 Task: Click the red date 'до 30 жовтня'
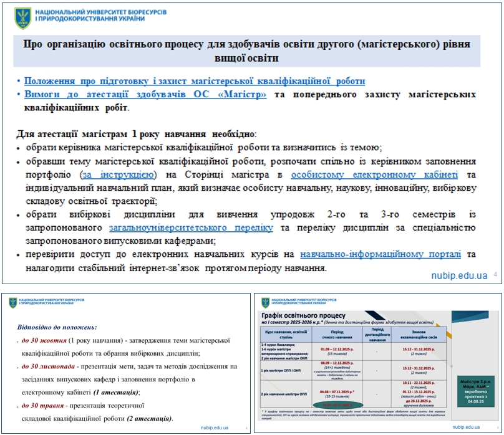tap(44, 340)
